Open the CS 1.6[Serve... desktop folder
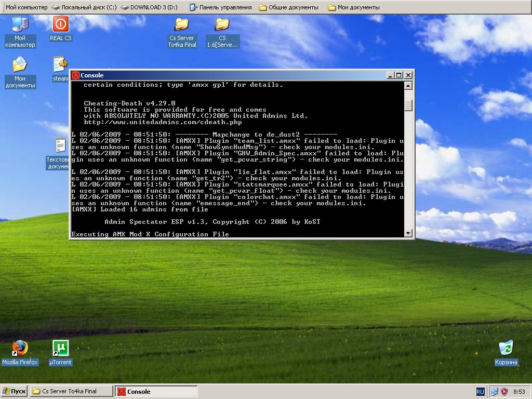The image size is (532, 399). (222, 32)
